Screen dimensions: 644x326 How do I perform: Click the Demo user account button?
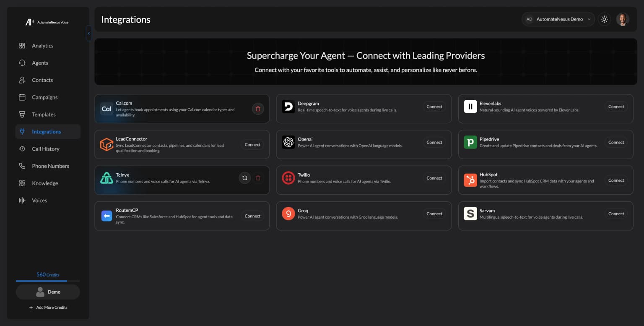tap(48, 292)
